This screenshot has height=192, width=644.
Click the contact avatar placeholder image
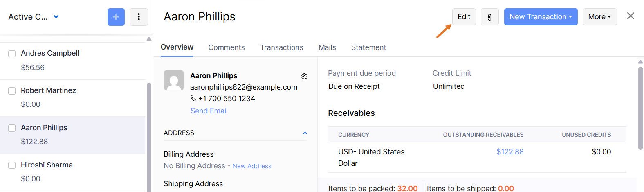coord(174,80)
